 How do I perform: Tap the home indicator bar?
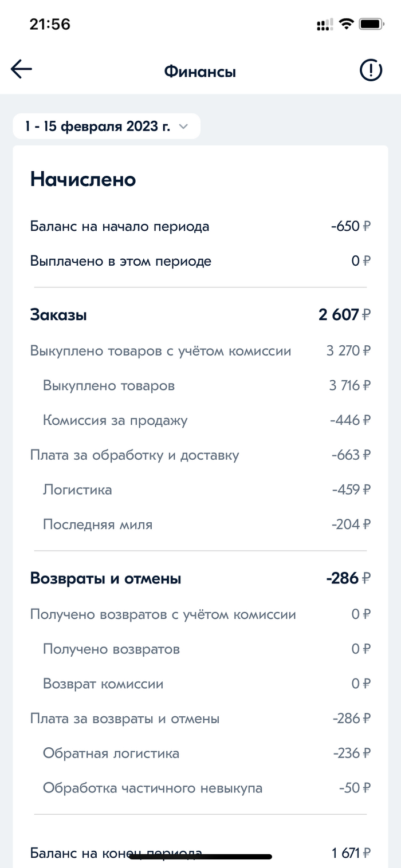click(x=200, y=857)
